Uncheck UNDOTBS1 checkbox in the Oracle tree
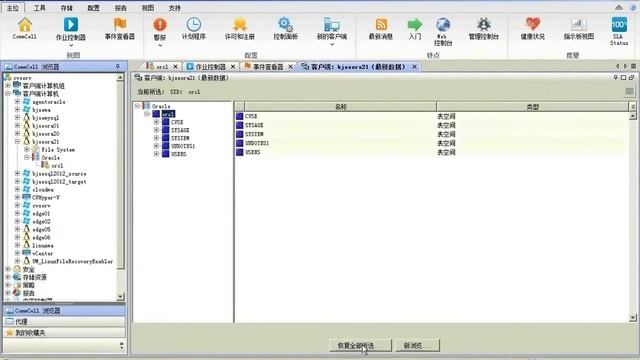 click(165, 146)
